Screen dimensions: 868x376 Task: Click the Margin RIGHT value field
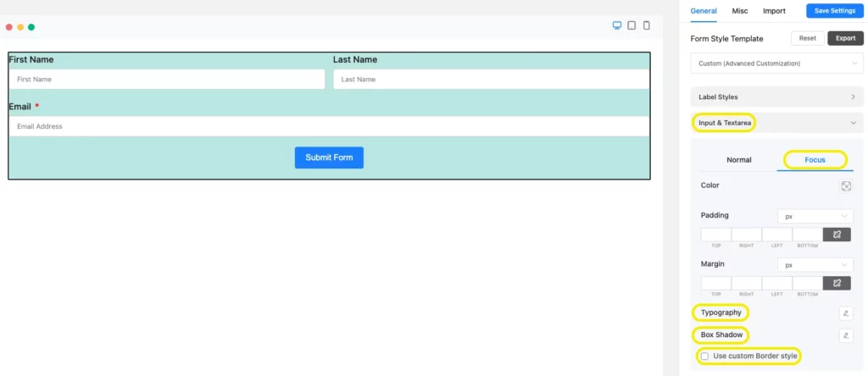(x=746, y=283)
